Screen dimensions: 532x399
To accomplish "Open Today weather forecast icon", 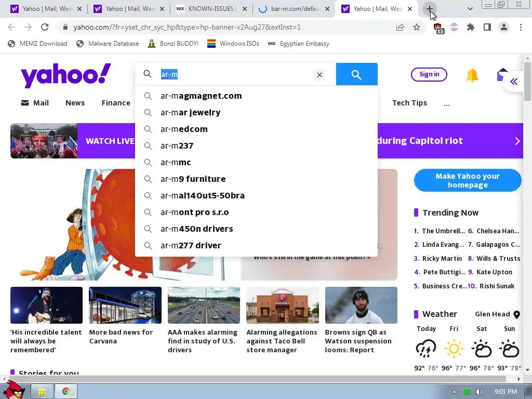I will coord(426,349).
